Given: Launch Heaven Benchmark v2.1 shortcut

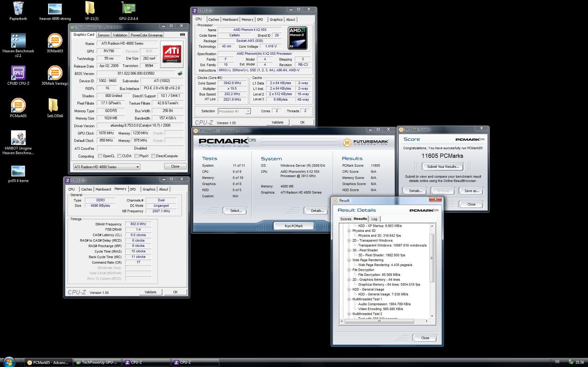Looking at the screenshot, I should click(x=18, y=46).
